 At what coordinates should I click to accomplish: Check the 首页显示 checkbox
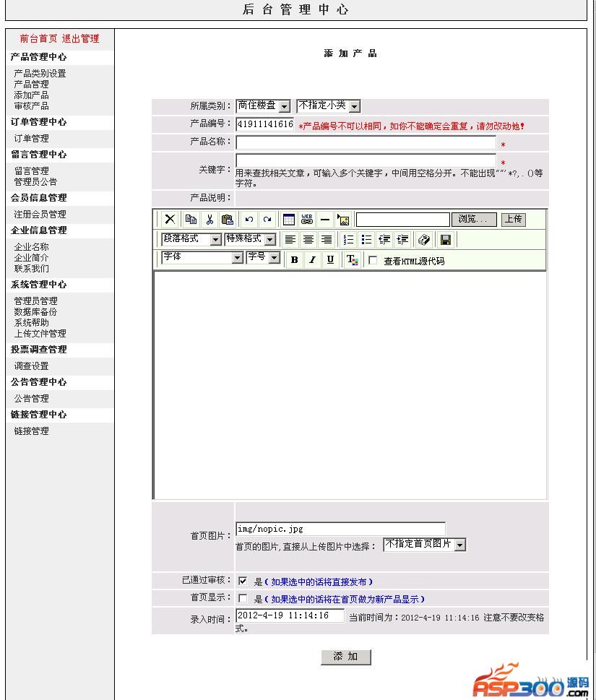click(243, 597)
